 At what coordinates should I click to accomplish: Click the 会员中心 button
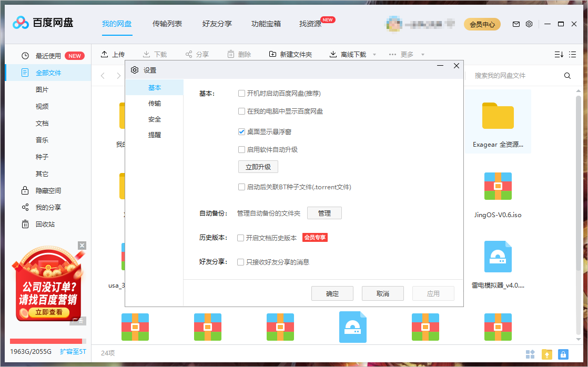482,24
